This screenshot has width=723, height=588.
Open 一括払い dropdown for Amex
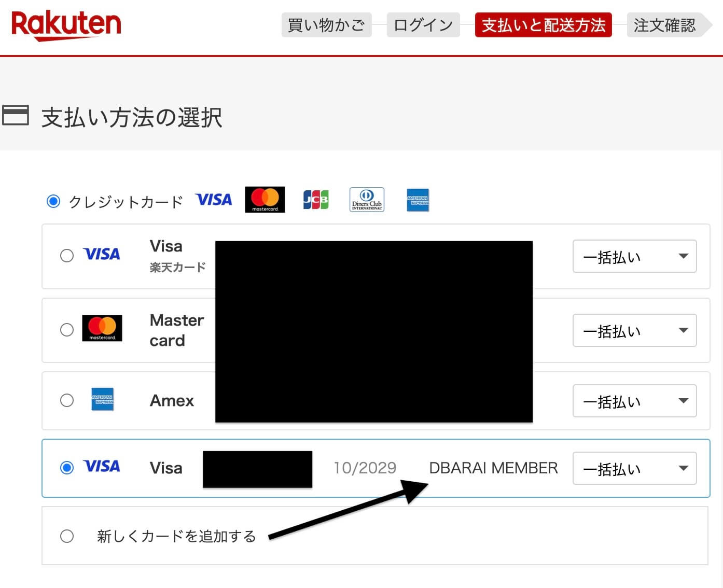point(634,401)
